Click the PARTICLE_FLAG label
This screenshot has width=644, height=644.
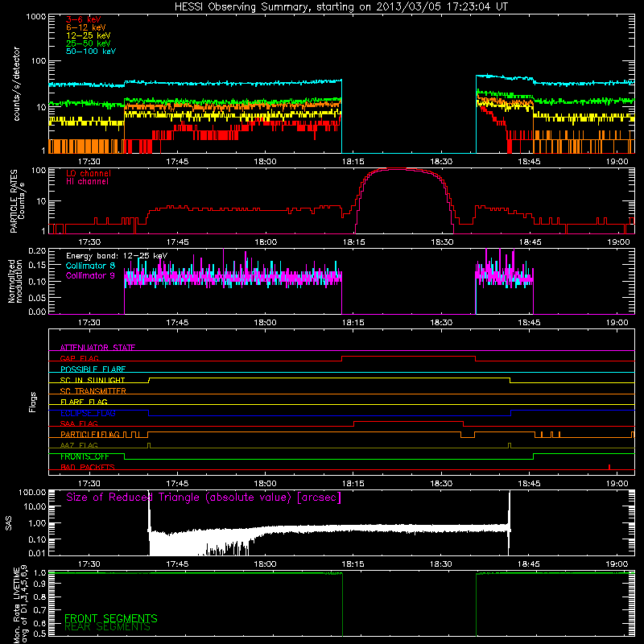(90, 435)
